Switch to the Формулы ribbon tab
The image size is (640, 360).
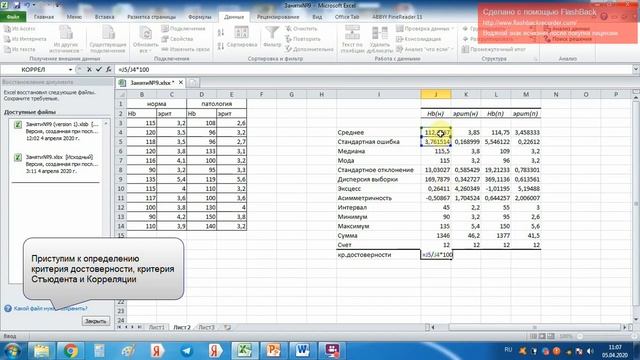point(200,17)
